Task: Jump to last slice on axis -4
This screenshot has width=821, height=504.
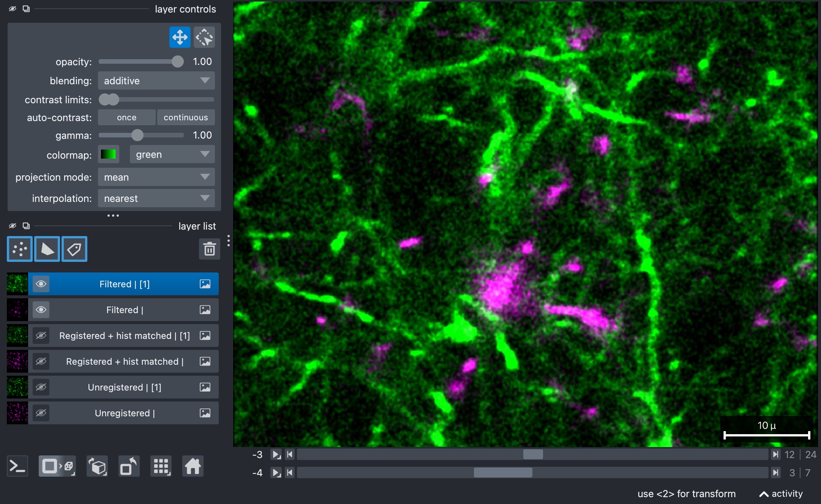Action: 775,472
